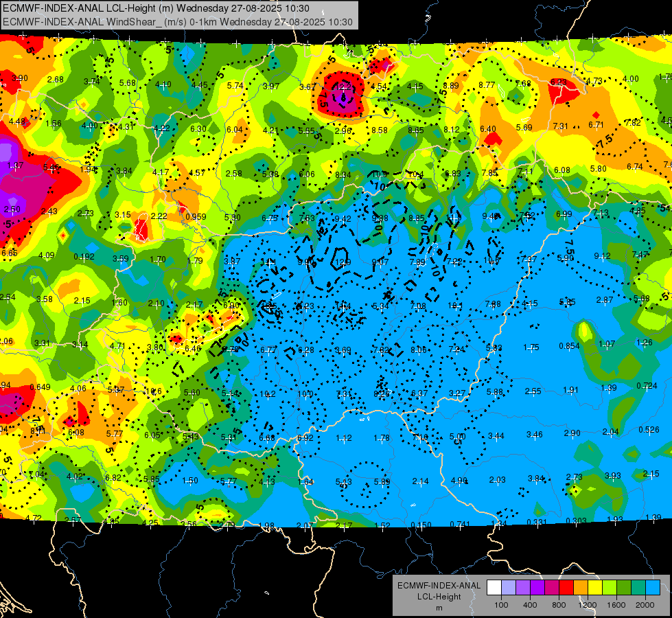Click the wind shear value '9.12'
This screenshot has width=672, height=618.
pyautogui.click(x=602, y=256)
